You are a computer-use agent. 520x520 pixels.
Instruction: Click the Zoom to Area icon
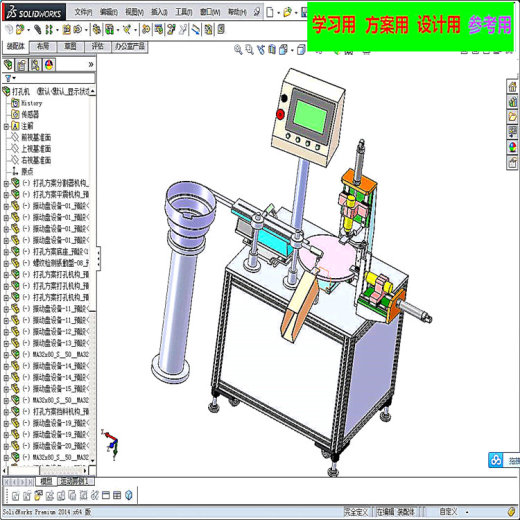249,50
